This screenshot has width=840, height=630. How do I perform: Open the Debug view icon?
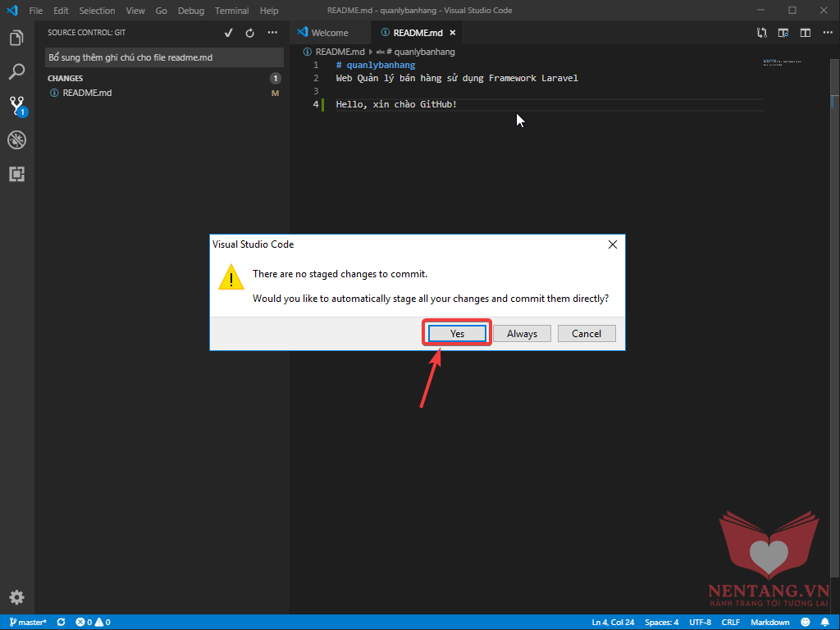tap(16, 139)
